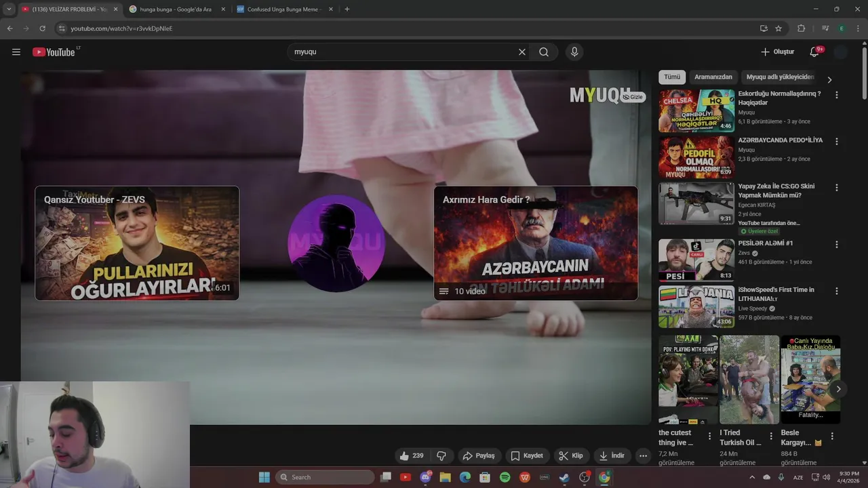Open File Explorer from the taskbar
The width and height of the screenshot is (868, 488).
[x=445, y=477]
